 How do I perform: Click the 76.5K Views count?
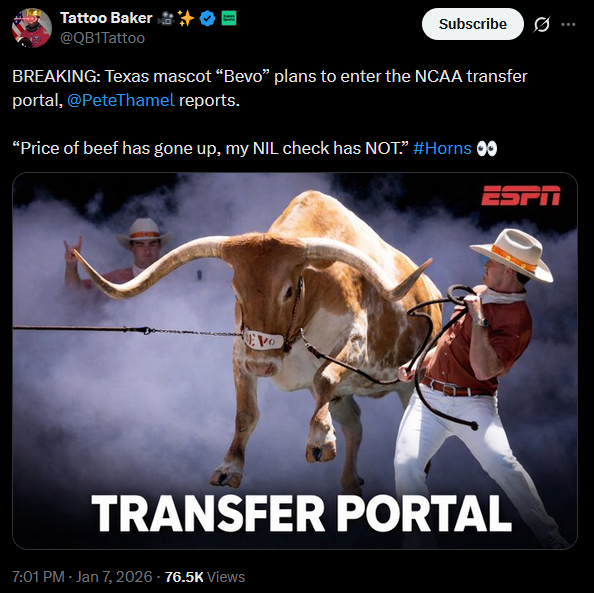[205, 577]
